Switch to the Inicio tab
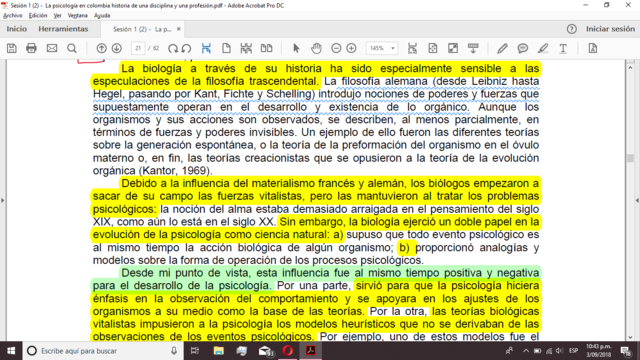The width and height of the screenshot is (640, 360). [x=17, y=29]
